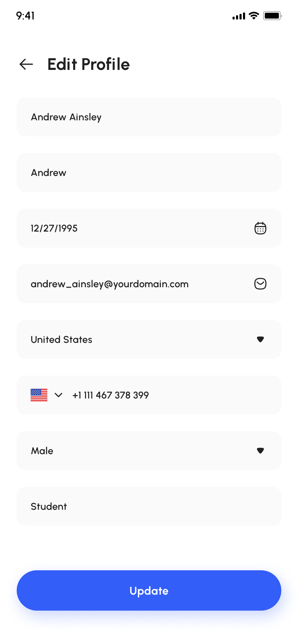Screen dimensions: 298x644
Task: Click the Wi-Fi status bar icon
Action: pyautogui.click(x=254, y=16)
